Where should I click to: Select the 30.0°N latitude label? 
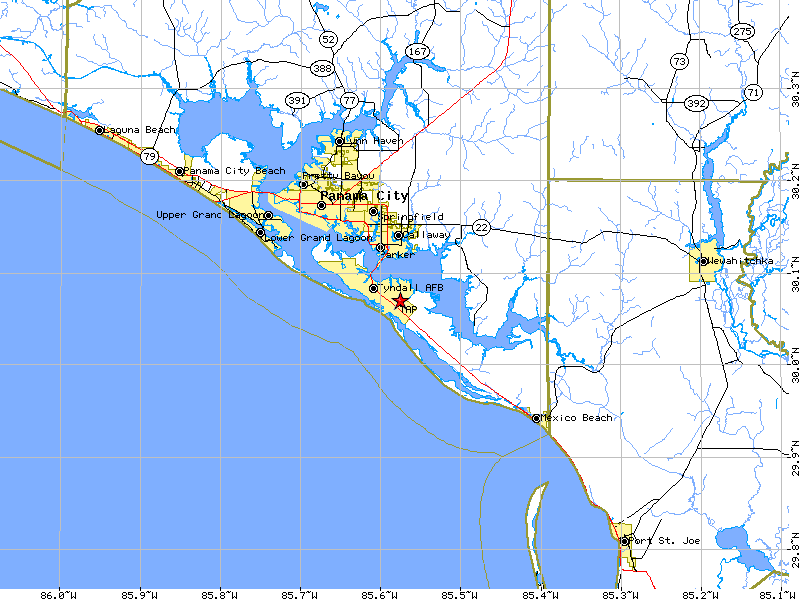pos(795,365)
